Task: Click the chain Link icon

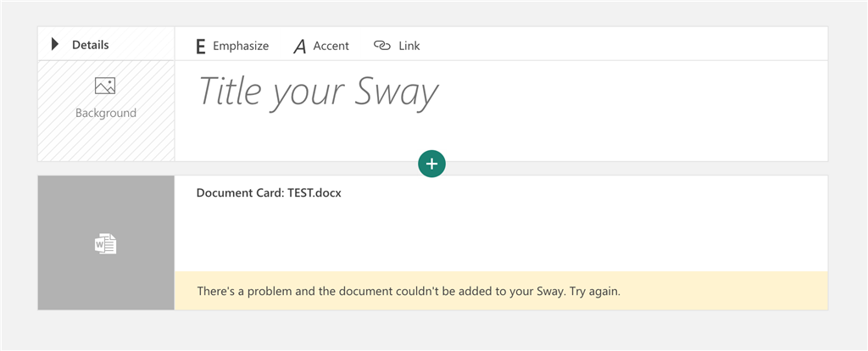Action: 382,46
